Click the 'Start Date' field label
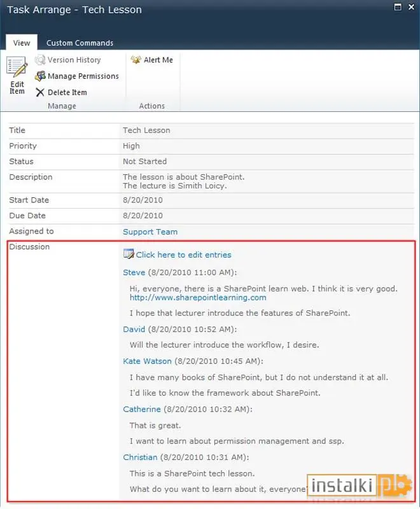 29,200
